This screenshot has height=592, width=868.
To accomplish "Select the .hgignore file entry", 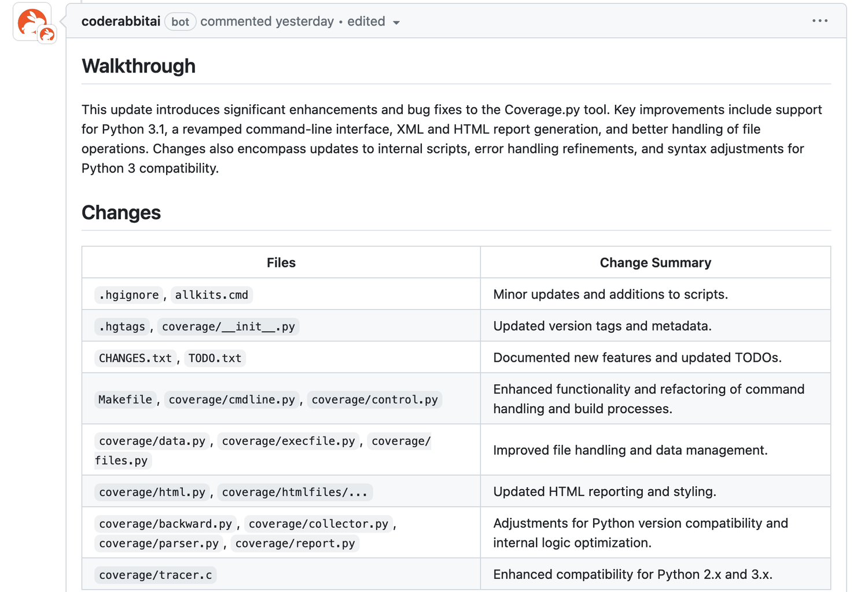I will [x=128, y=295].
